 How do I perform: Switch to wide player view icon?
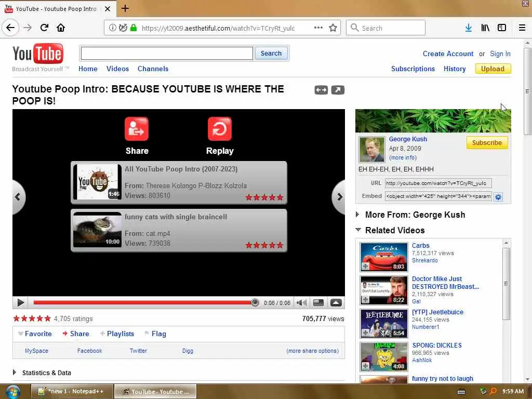pos(321,90)
